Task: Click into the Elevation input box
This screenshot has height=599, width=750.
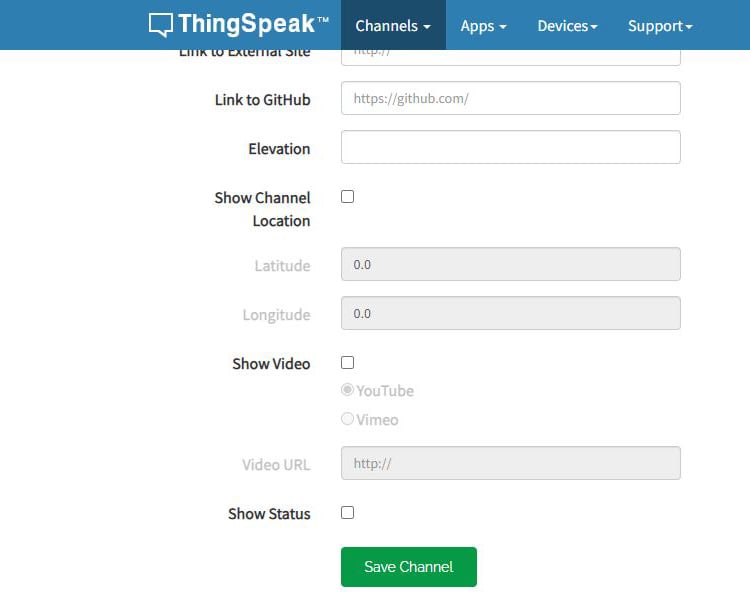Action: pyautogui.click(x=510, y=148)
